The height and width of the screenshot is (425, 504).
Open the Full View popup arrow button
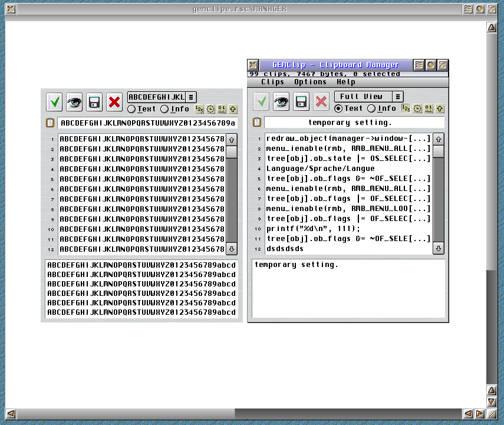pos(398,97)
